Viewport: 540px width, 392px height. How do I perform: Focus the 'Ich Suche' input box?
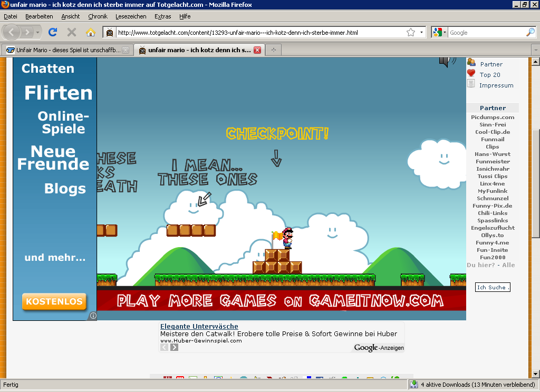coord(493,287)
